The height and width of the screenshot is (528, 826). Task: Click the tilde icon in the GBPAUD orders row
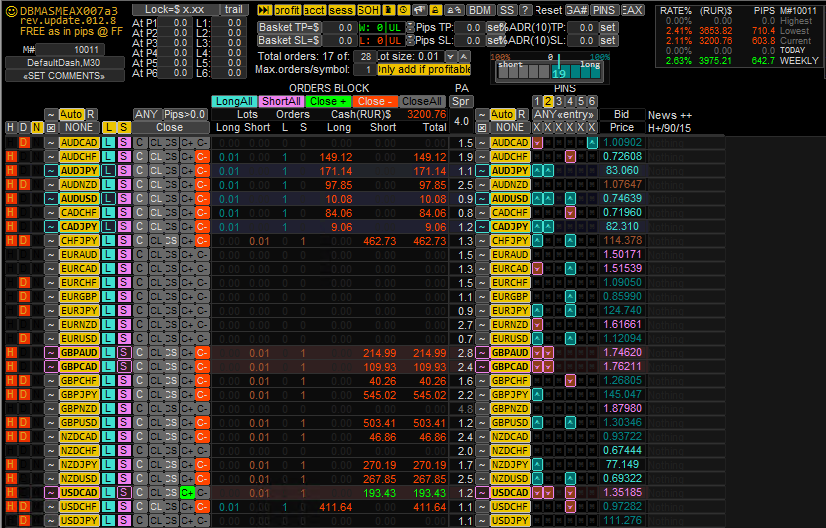[51, 353]
